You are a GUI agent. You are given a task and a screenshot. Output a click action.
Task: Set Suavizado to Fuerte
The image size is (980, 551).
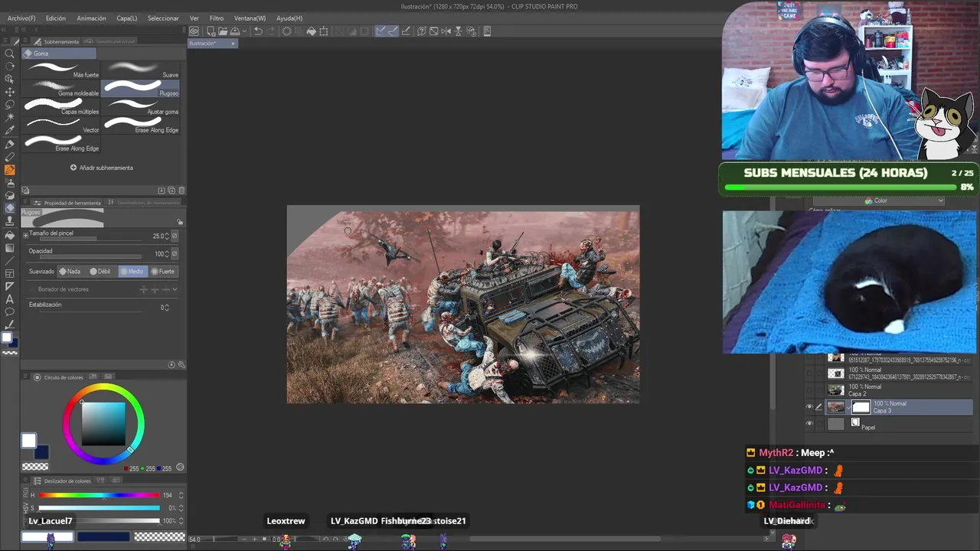tap(163, 271)
